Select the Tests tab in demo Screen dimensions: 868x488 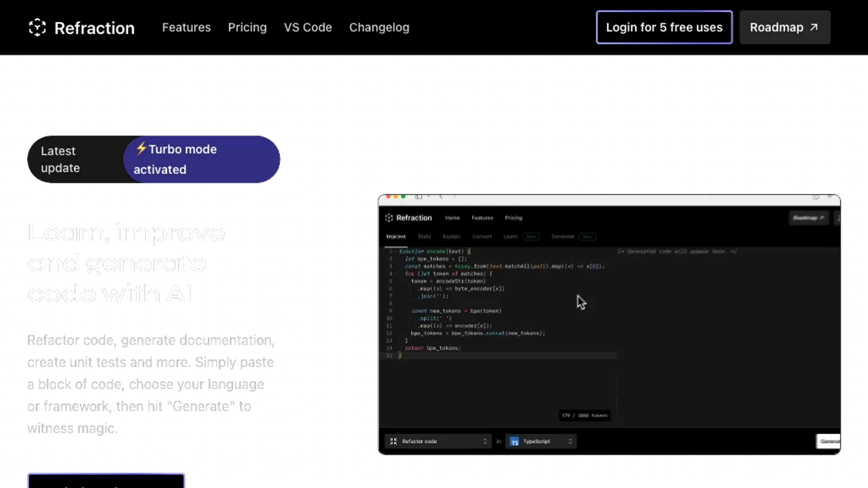pyautogui.click(x=424, y=236)
